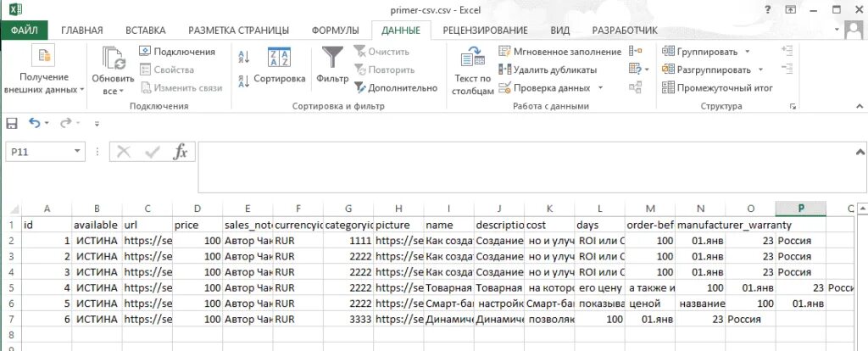The width and height of the screenshot is (868, 351).
Task: Open the ФОРМУЛЫ ribbon tab
Action: pyautogui.click(x=335, y=31)
